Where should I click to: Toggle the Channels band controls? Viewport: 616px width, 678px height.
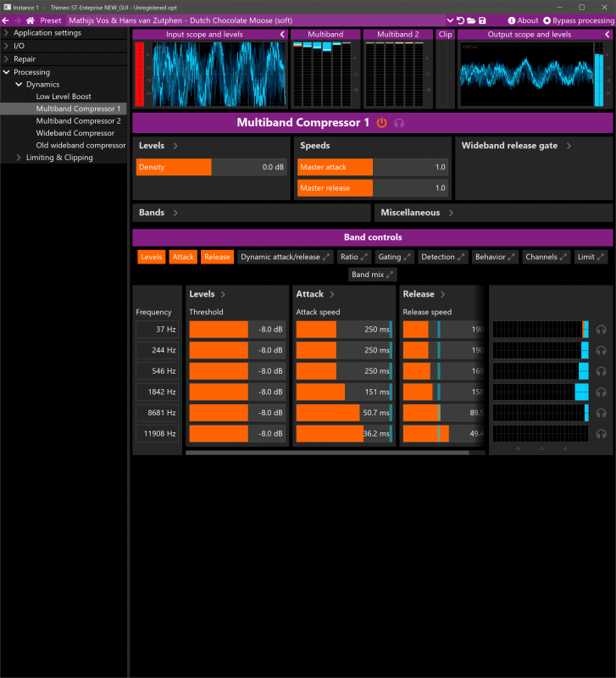(546, 257)
